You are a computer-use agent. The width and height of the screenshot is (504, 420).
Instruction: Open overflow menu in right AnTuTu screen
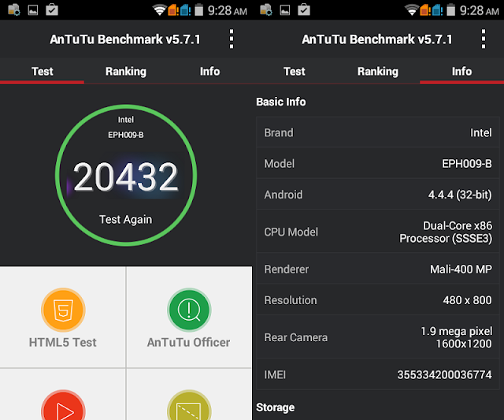click(483, 39)
